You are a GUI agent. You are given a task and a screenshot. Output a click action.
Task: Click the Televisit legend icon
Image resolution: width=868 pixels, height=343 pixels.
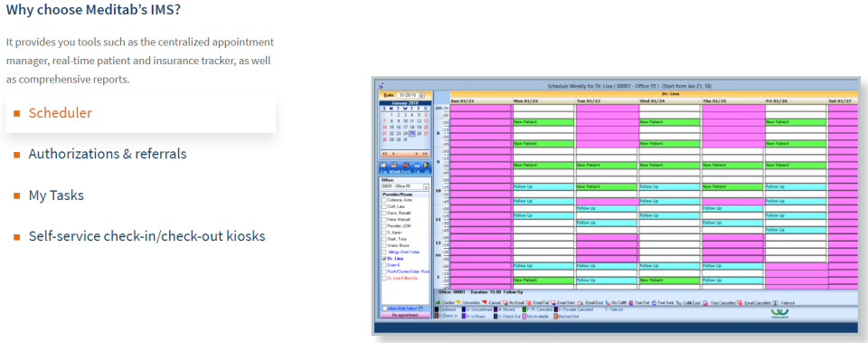coord(775,303)
